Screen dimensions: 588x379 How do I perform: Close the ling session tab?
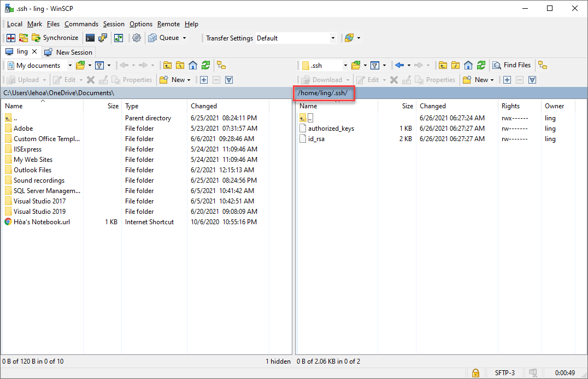pyautogui.click(x=34, y=52)
